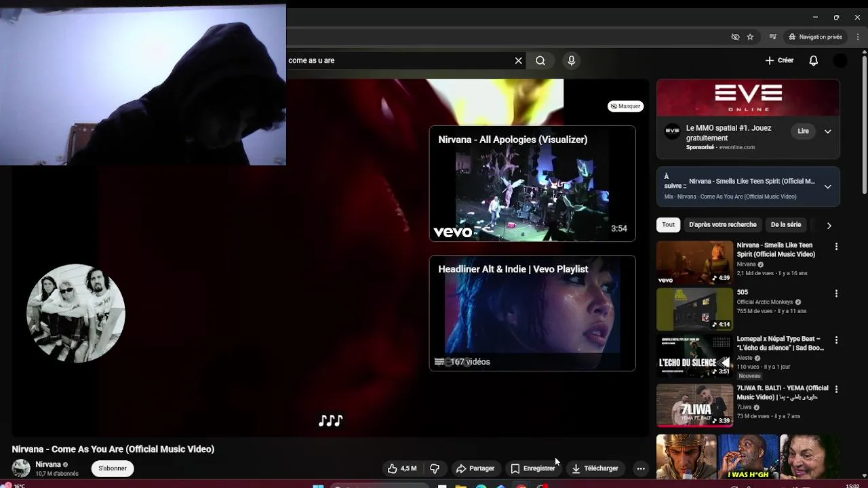The image size is (868, 488).
Task: Subscribe with the S'abonner button
Action: (x=113, y=468)
